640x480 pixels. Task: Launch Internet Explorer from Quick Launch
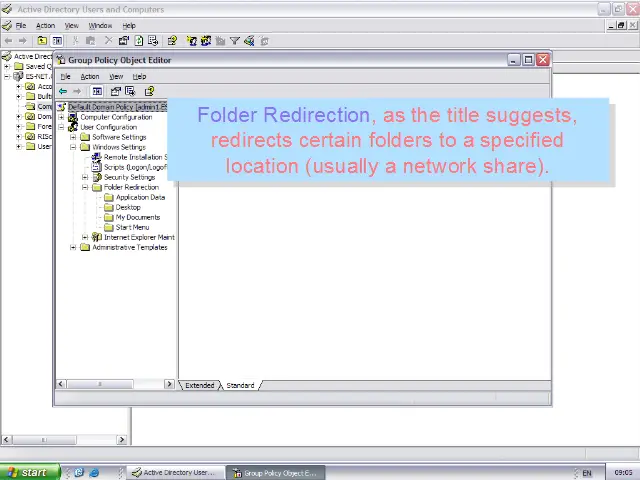[94, 473]
